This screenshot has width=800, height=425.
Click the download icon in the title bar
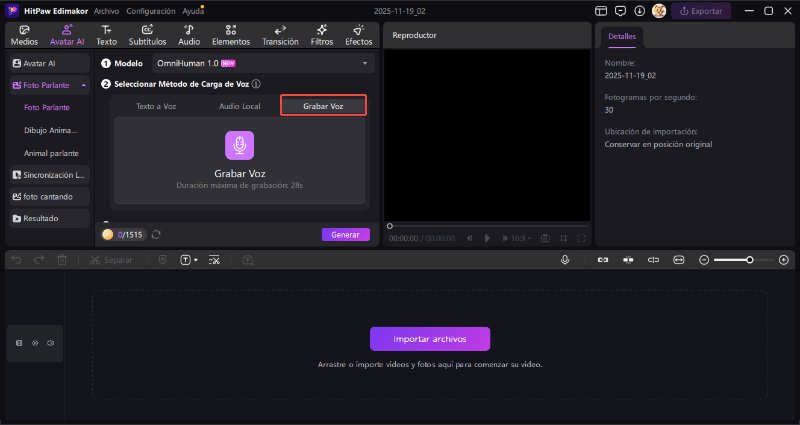click(x=640, y=11)
